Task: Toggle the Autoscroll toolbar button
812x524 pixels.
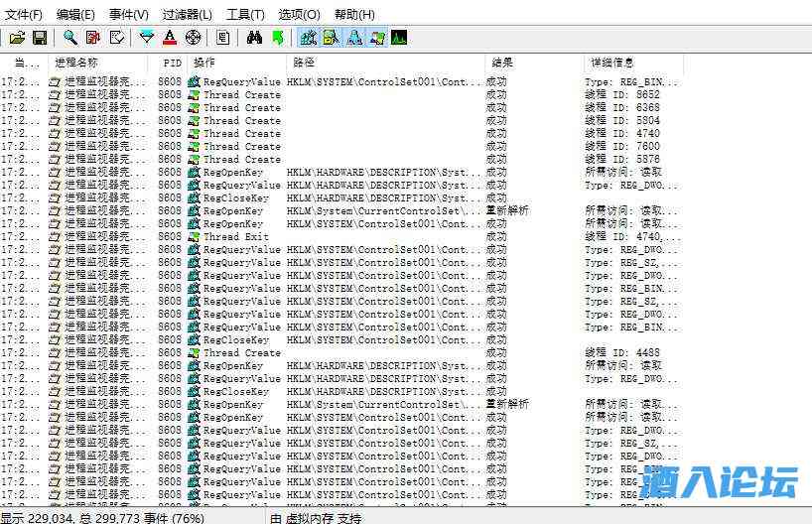Action: click(93, 38)
